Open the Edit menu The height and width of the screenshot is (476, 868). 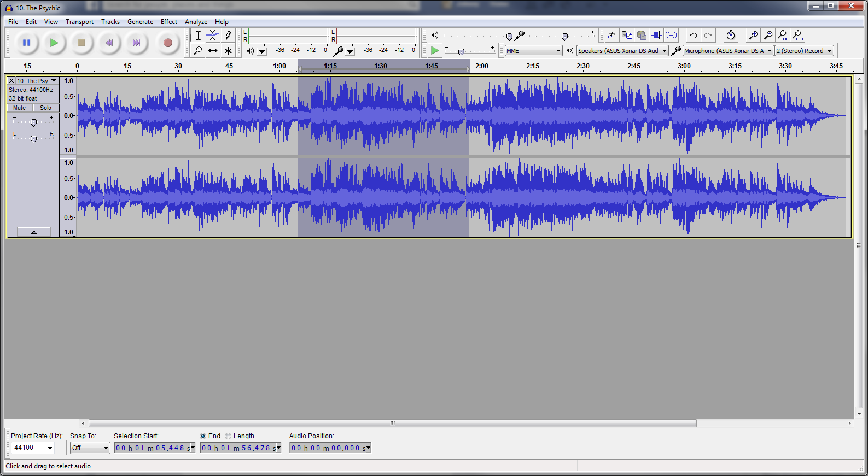(31, 22)
